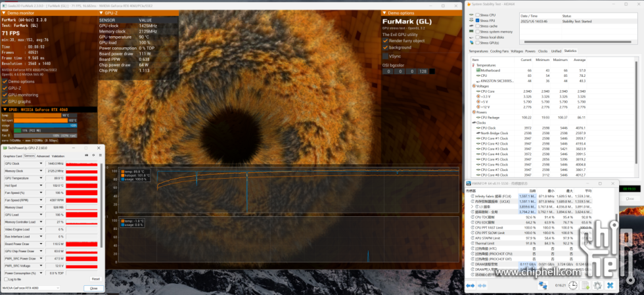Open Board Power Draw sensor dropdown
Viewport: 644px width, 295px height.
41,244
